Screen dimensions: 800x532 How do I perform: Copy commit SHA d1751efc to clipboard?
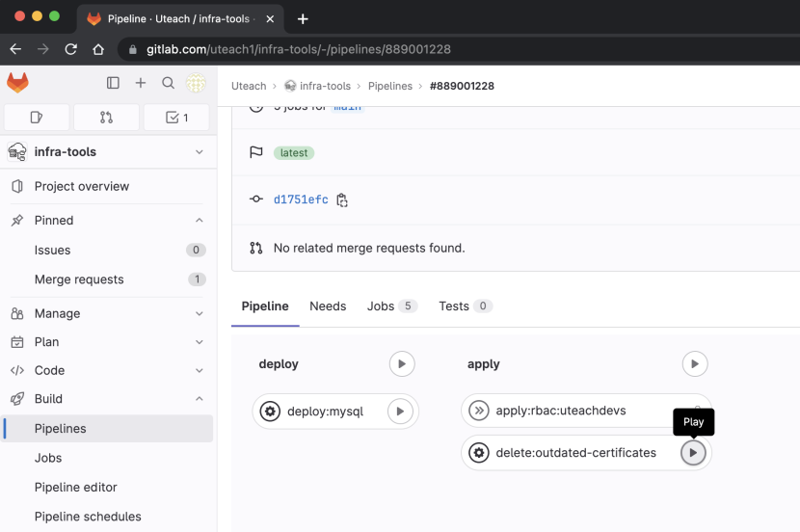pos(342,199)
